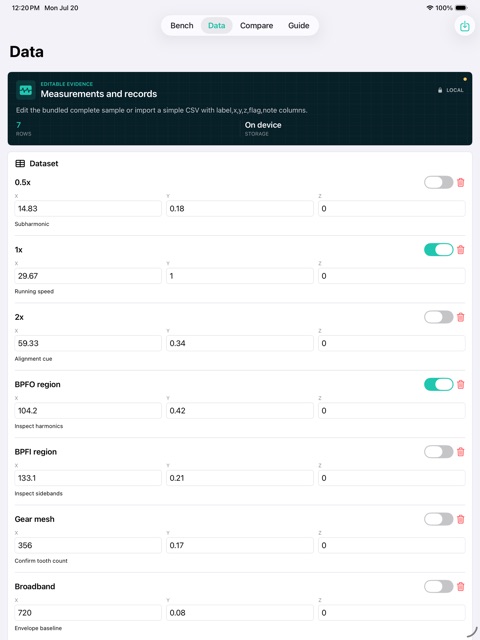Tap the import/export icon at top right
The height and width of the screenshot is (640, 480).
(464, 26)
